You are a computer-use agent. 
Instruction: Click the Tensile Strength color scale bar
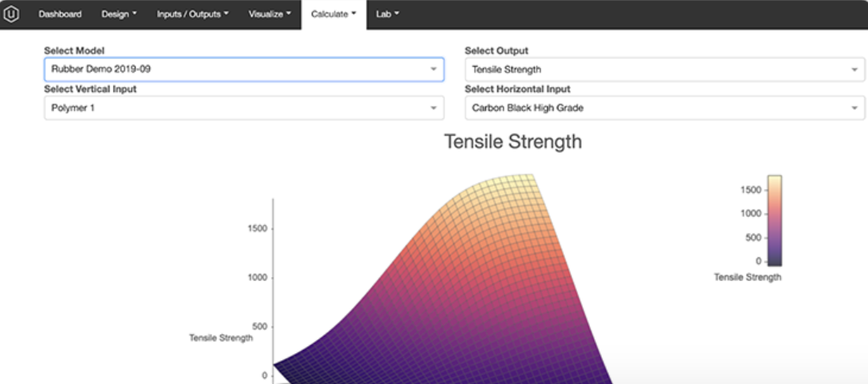[x=775, y=222]
